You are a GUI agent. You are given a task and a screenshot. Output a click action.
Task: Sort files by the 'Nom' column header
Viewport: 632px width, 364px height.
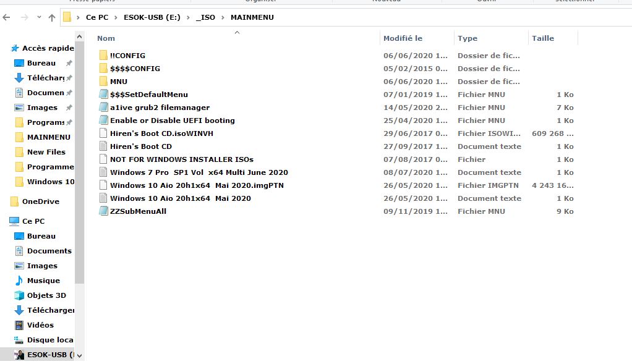106,38
